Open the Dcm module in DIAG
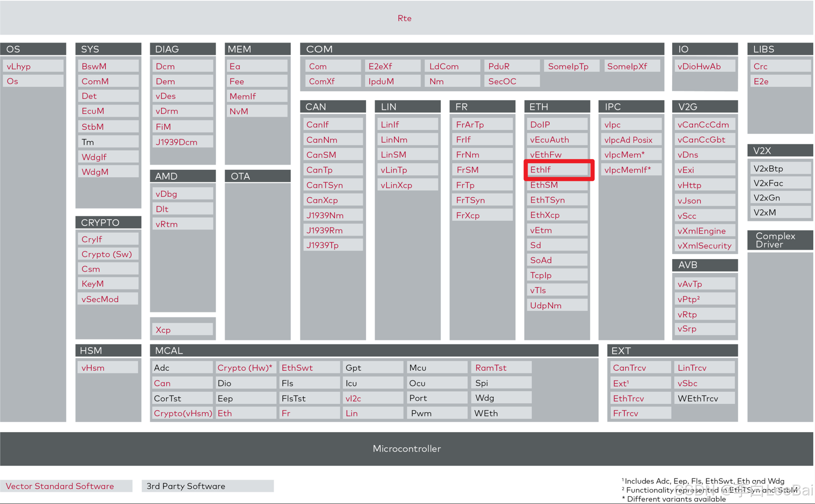 coord(182,66)
